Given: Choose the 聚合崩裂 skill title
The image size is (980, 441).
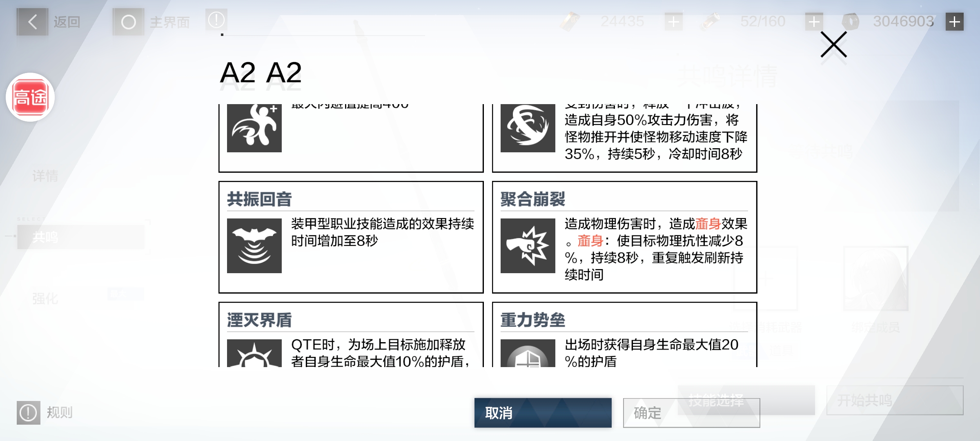Looking at the screenshot, I should pyautogui.click(x=533, y=199).
